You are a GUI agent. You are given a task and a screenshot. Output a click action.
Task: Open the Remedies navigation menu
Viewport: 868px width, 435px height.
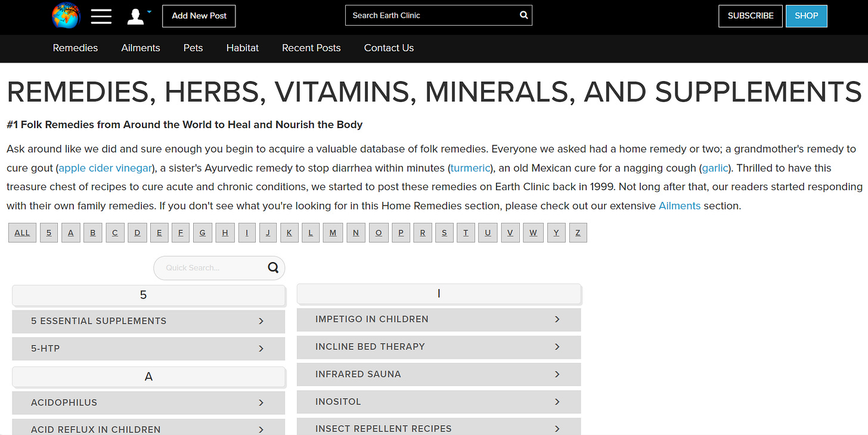click(75, 48)
